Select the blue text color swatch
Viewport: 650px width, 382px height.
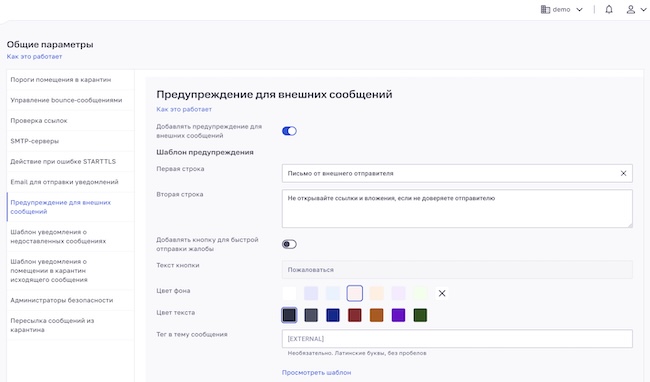[333, 315]
